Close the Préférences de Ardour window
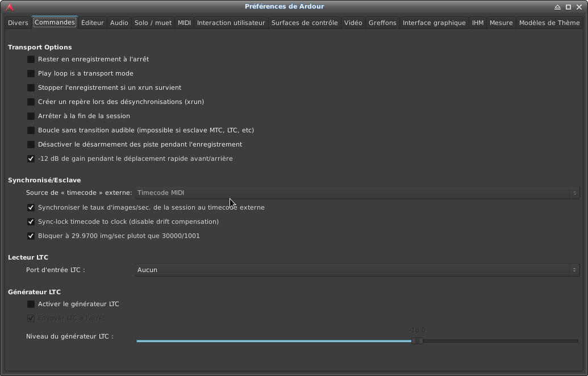 (579, 7)
